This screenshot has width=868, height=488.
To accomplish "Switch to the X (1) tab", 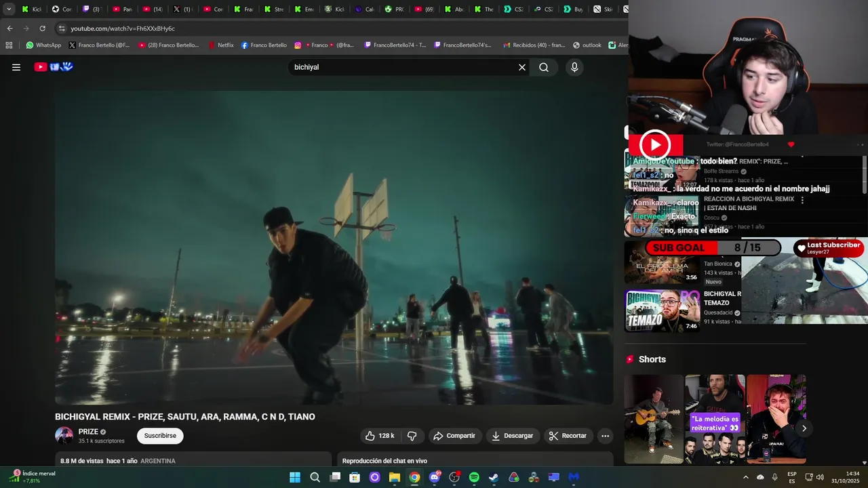I will click(182, 9).
